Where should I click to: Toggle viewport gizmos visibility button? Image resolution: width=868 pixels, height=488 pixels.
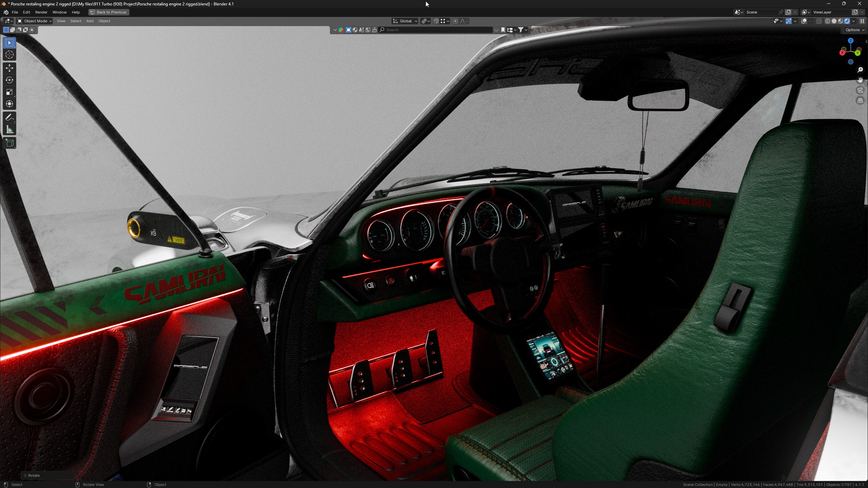pos(789,21)
